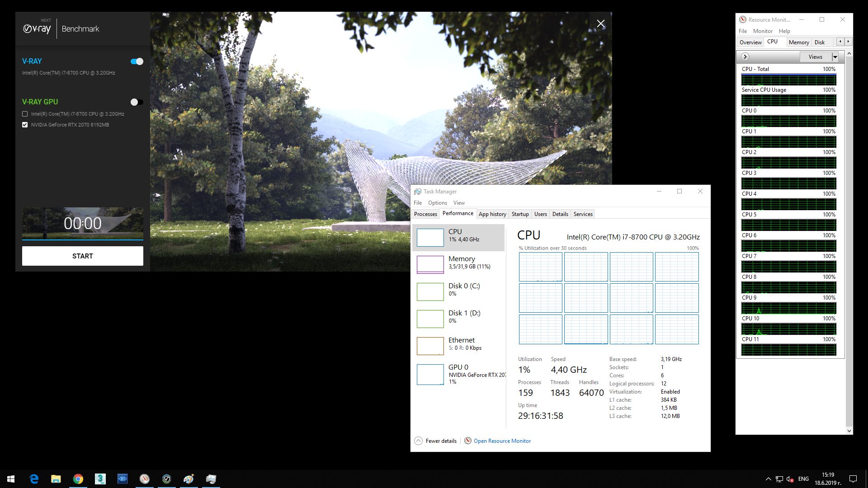
Task: Select Disk 1 (D:) in the Performance sidebar
Action: tap(458, 319)
